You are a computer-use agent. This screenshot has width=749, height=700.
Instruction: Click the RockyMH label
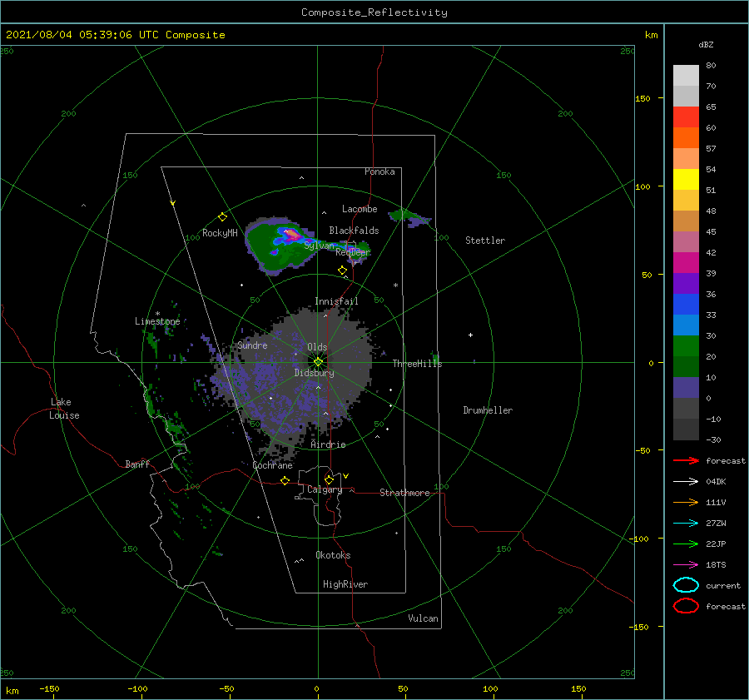(220, 233)
